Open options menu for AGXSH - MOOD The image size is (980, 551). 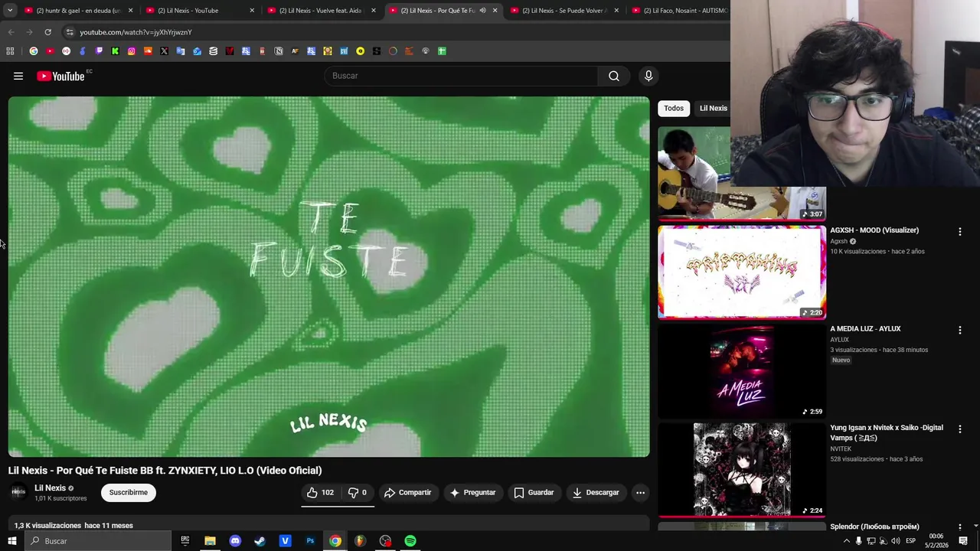(x=959, y=231)
